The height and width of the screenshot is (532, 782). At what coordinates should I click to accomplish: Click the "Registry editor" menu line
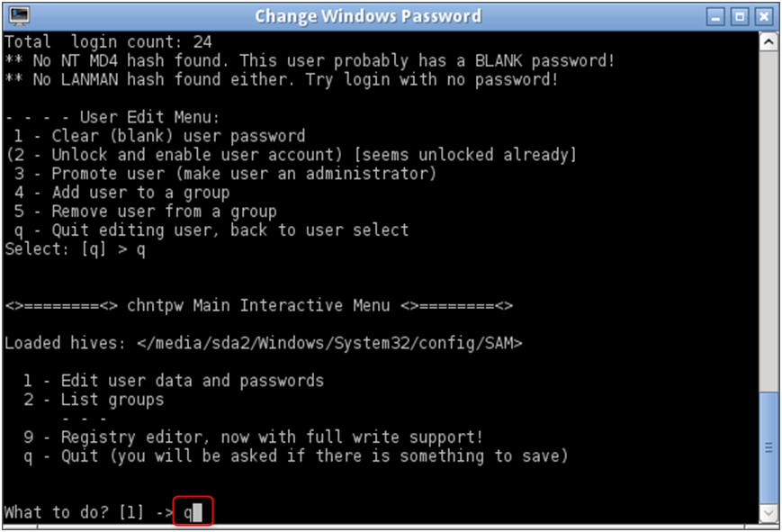click(x=272, y=437)
